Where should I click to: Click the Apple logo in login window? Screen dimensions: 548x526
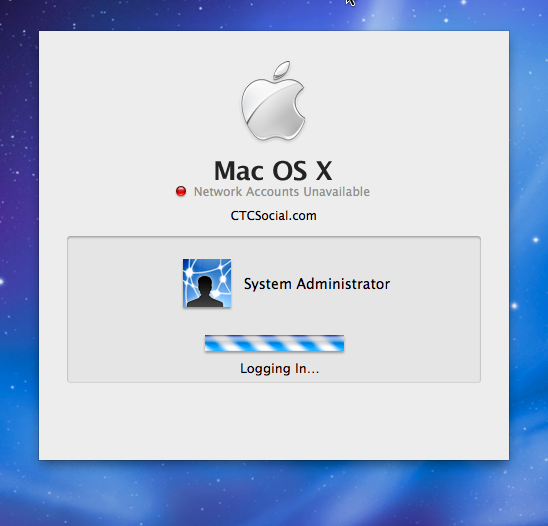click(273, 101)
